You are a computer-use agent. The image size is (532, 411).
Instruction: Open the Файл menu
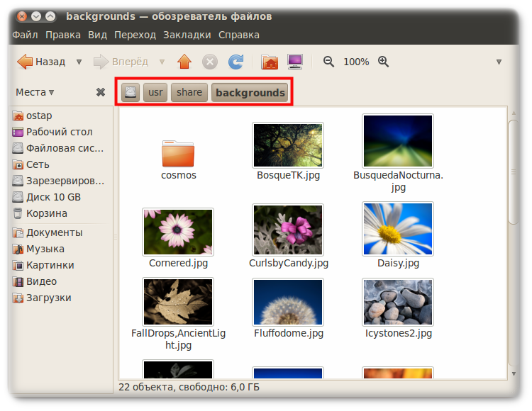pos(25,35)
